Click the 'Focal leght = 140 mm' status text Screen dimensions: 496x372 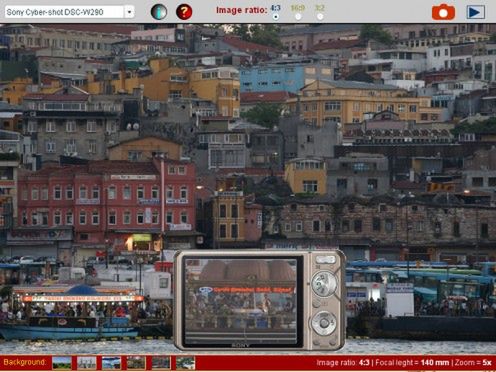coord(412,363)
